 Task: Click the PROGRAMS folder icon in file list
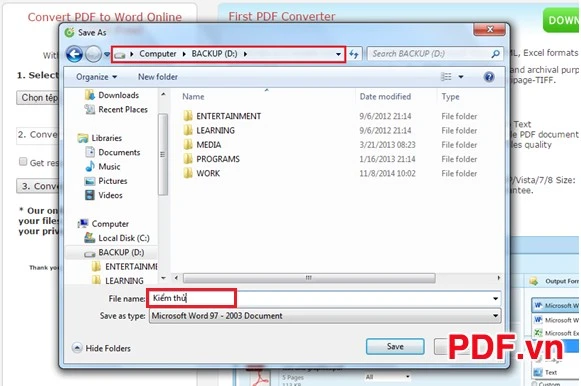coord(188,159)
